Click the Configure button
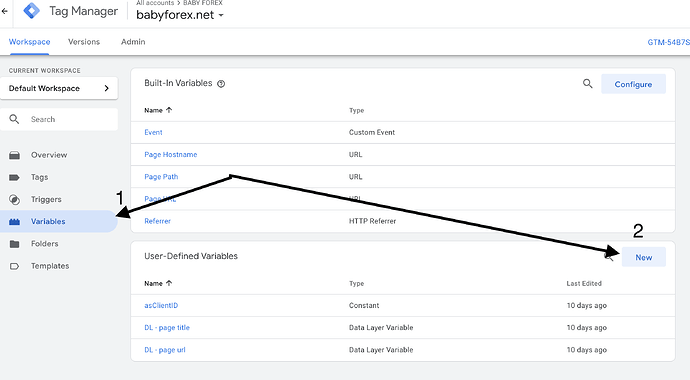The height and width of the screenshot is (380, 690). [x=633, y=84]
